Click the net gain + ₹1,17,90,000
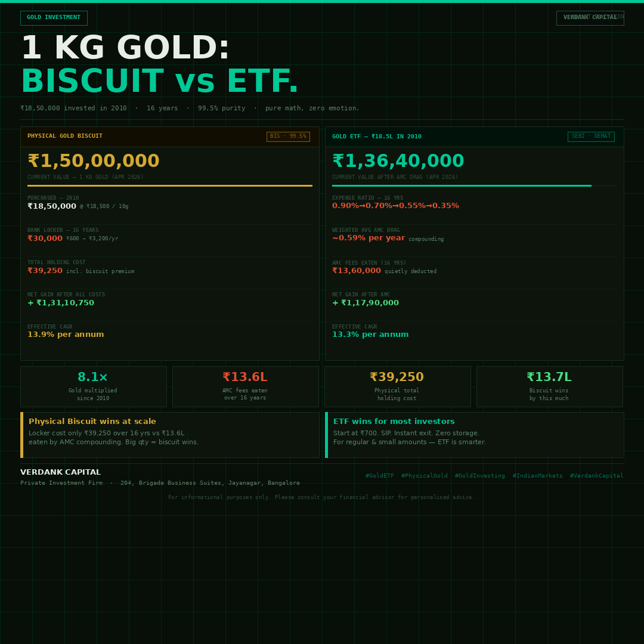The height and width of the screenshot is (644, 644). 366,303
